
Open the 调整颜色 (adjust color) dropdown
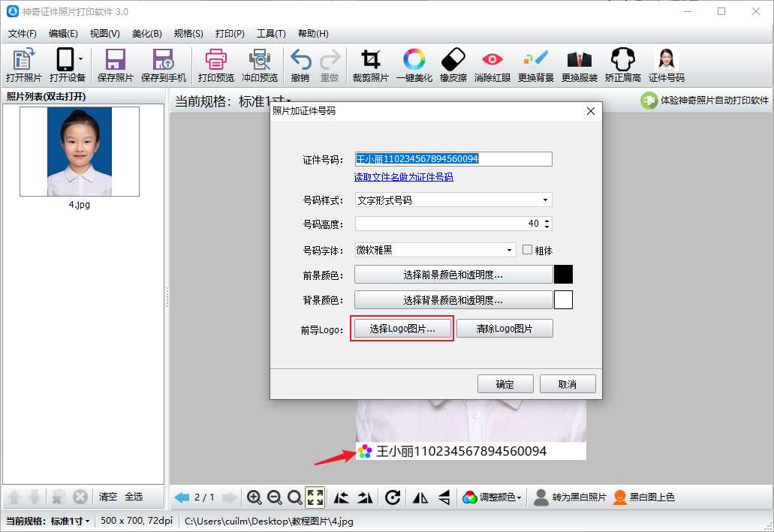point(492,497)
